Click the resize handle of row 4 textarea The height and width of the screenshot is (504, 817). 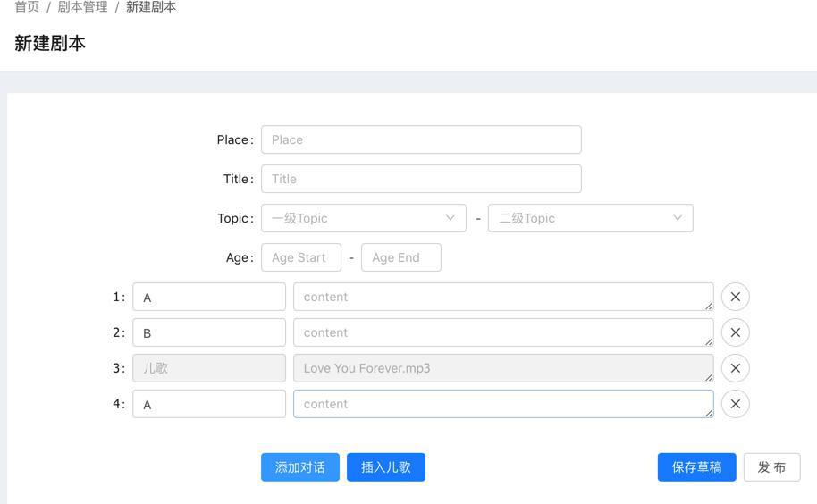point(709,413)
